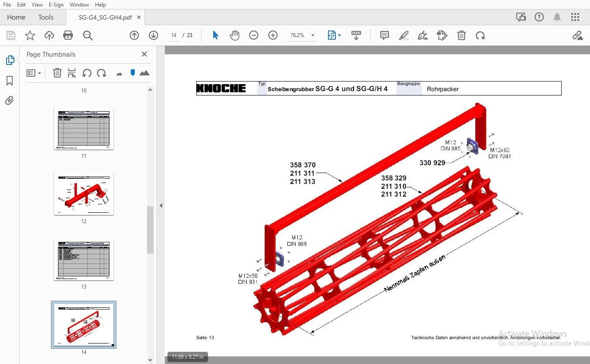Screen dimensions: 590x364
Task: Switch to the Tools tab
Action: (46, 17)
